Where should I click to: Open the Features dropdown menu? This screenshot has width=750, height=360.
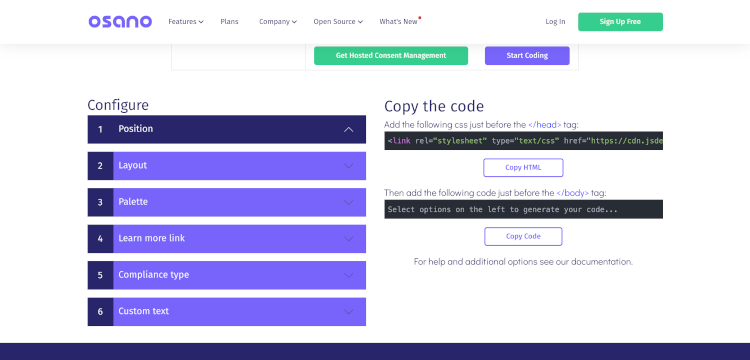tap(186, 22)
